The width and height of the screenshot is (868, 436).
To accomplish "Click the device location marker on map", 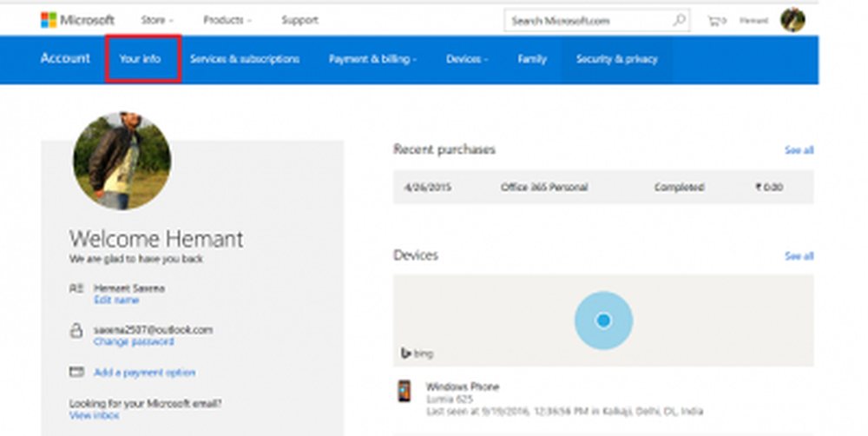I will tap(603, 320).
